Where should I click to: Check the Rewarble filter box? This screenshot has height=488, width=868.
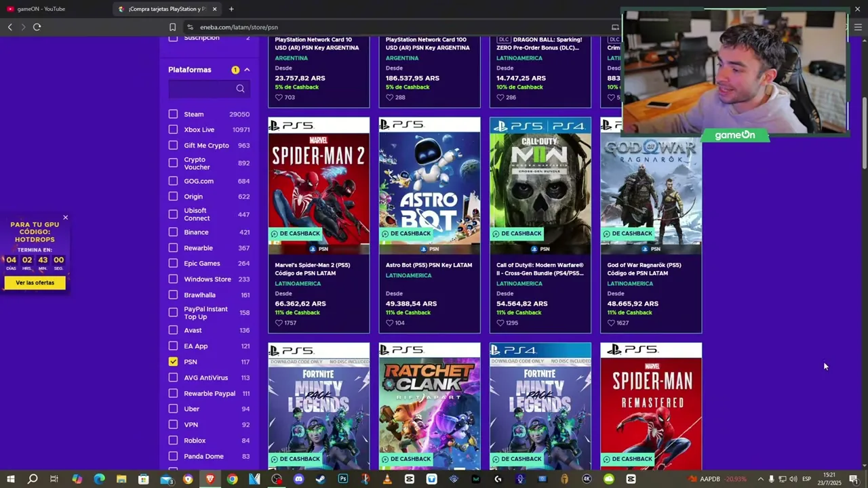click(173, 248)
